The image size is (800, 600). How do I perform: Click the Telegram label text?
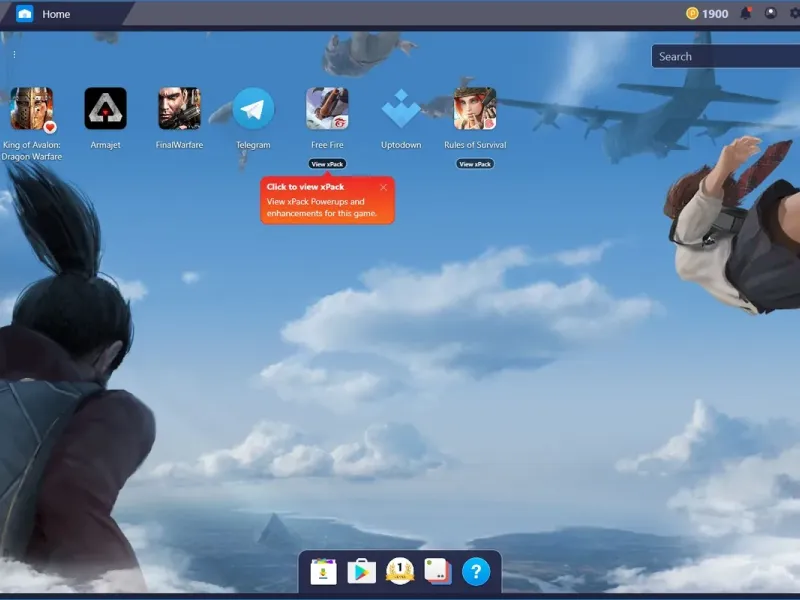click(253, 145)
